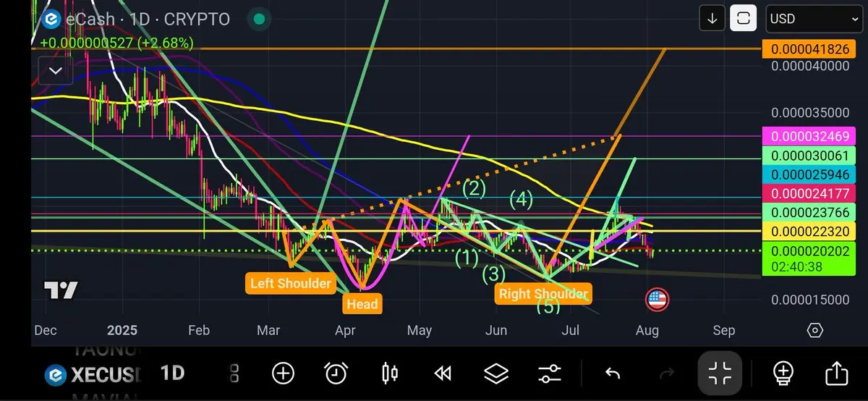Select the 0.000030061 green price label

[810, 155]
